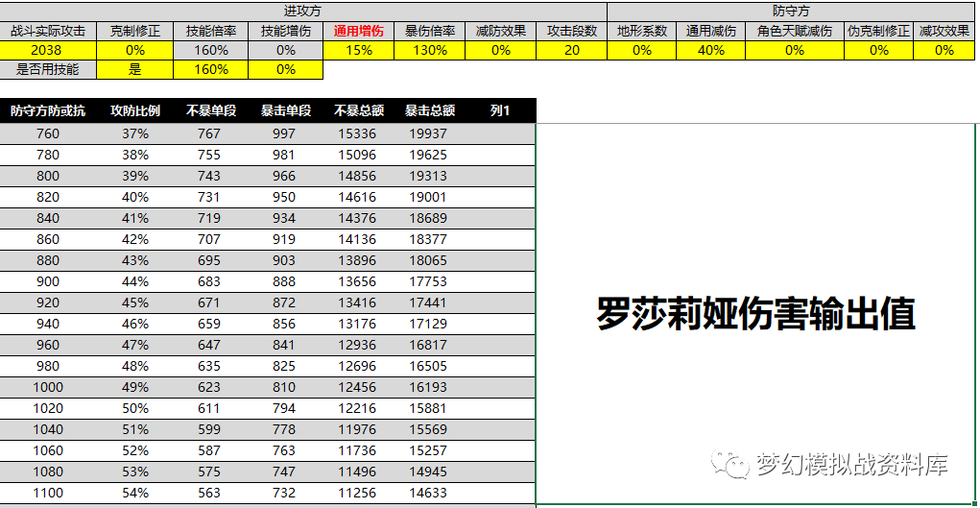Screen dimensions: 980x508
Task: Select the cell showing 731
Action: (x=208, y=197)
